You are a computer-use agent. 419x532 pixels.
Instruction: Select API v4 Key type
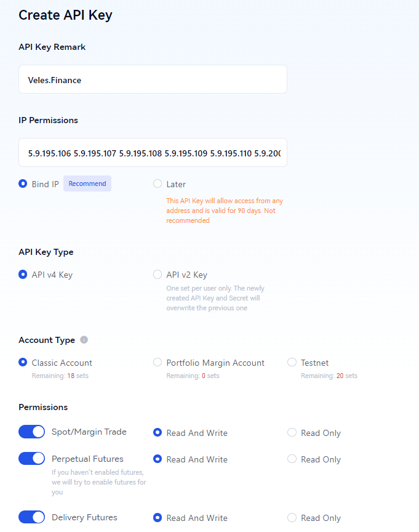tap(23, 275)
